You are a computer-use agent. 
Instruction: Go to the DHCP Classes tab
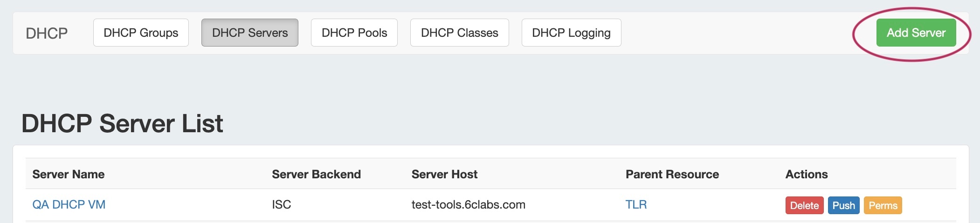click(x=459, y=33)
